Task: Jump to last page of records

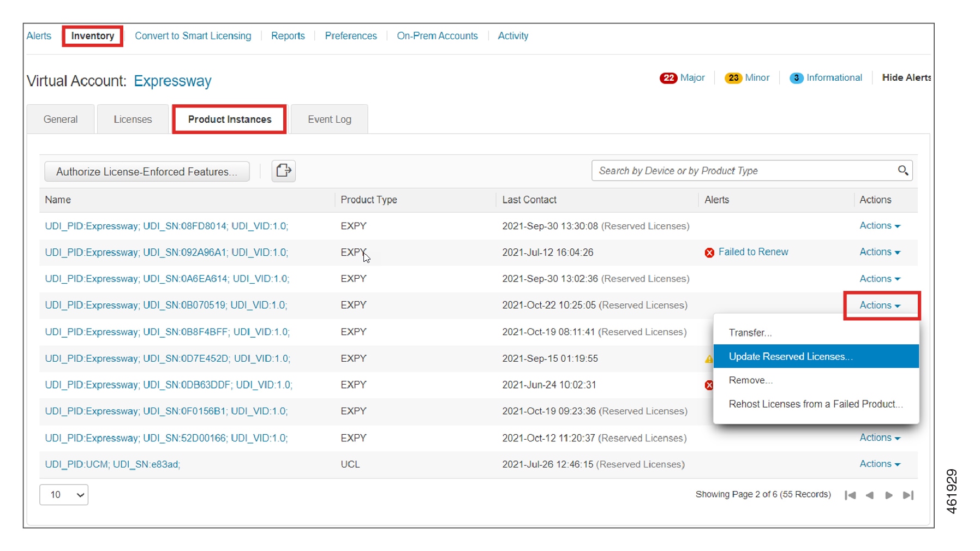Action: pyautogui.click(x=909, y=495)
